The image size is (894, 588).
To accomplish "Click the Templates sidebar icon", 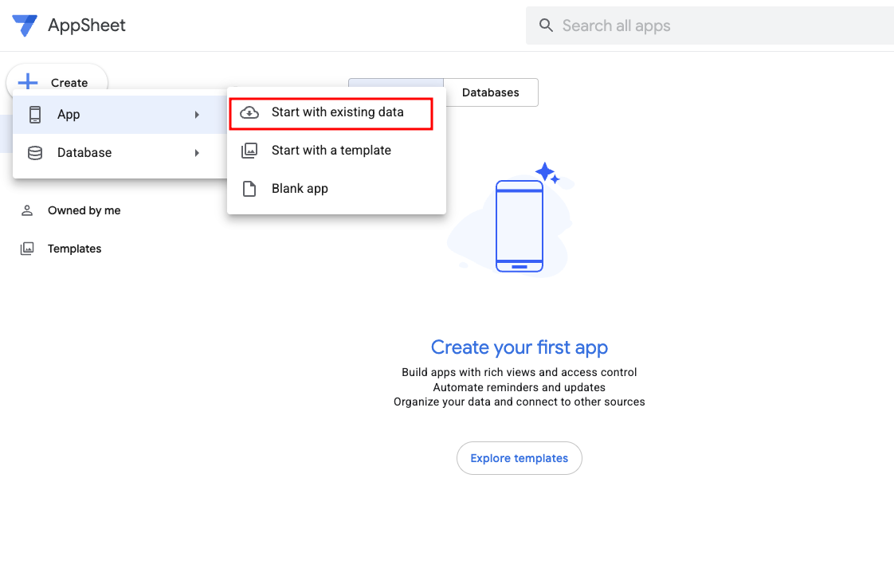I will tap(27, 249).
